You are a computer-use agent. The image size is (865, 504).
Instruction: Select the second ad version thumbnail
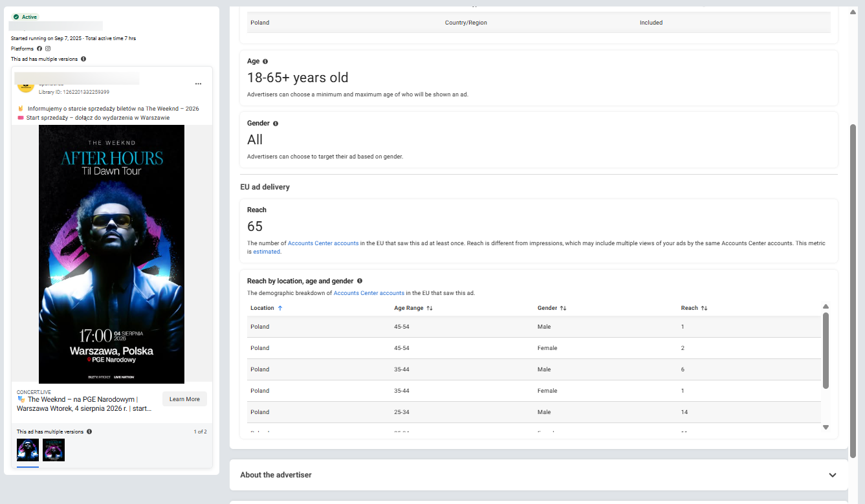54,450
